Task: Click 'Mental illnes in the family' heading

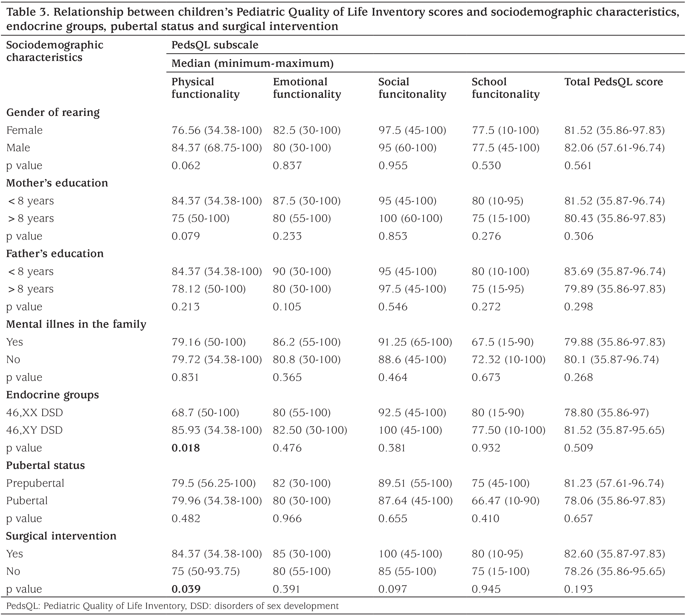Action: [76, 324]
